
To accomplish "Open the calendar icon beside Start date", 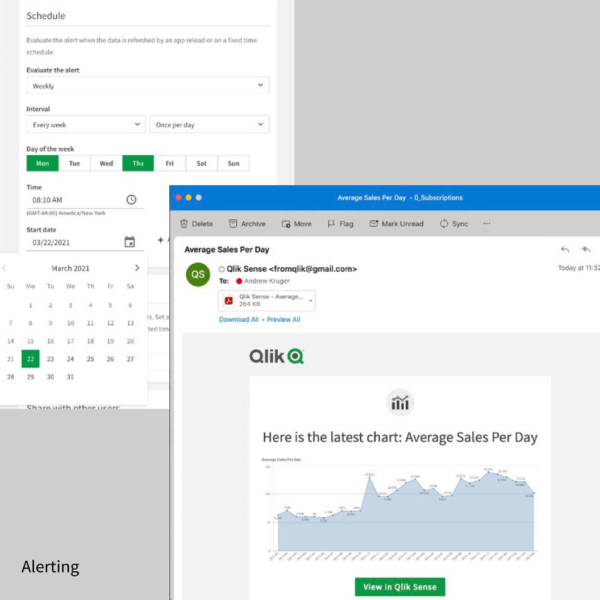I will 130,242.
